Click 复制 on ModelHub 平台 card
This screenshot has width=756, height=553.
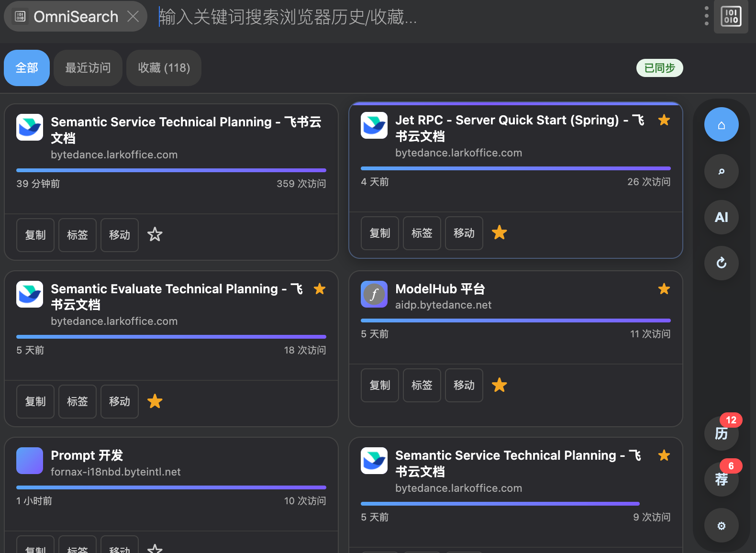380,385
